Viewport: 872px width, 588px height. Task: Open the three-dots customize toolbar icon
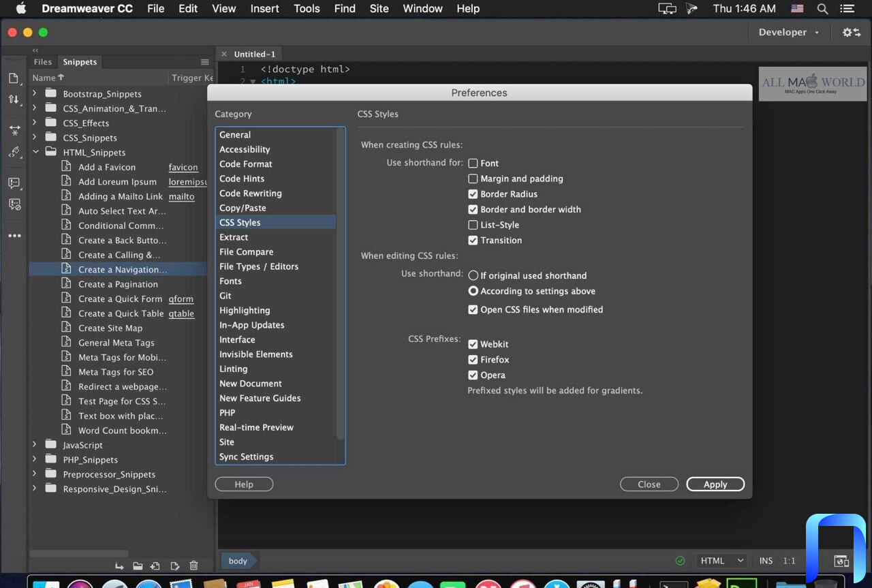14,236
